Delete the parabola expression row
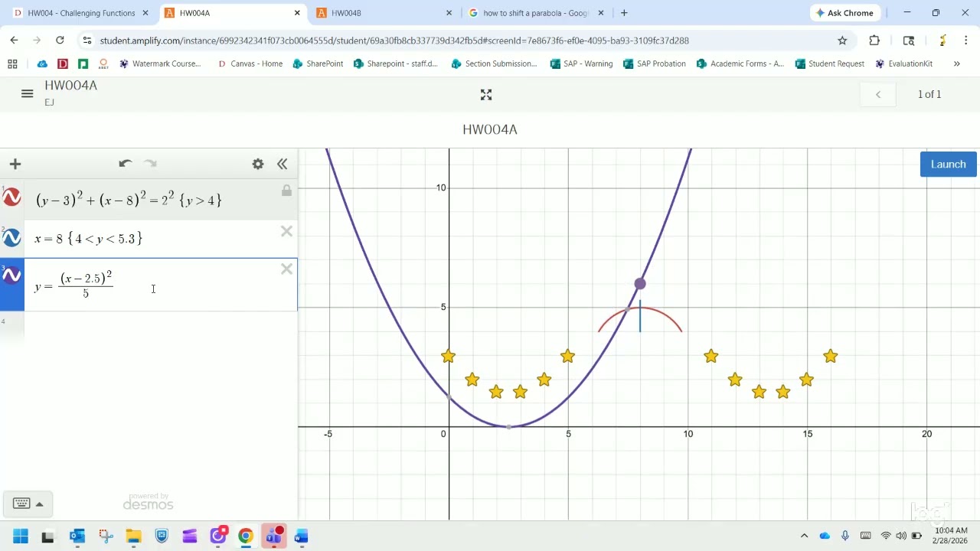Viewport: 980px width, 551px height. [x=286, y=269]
